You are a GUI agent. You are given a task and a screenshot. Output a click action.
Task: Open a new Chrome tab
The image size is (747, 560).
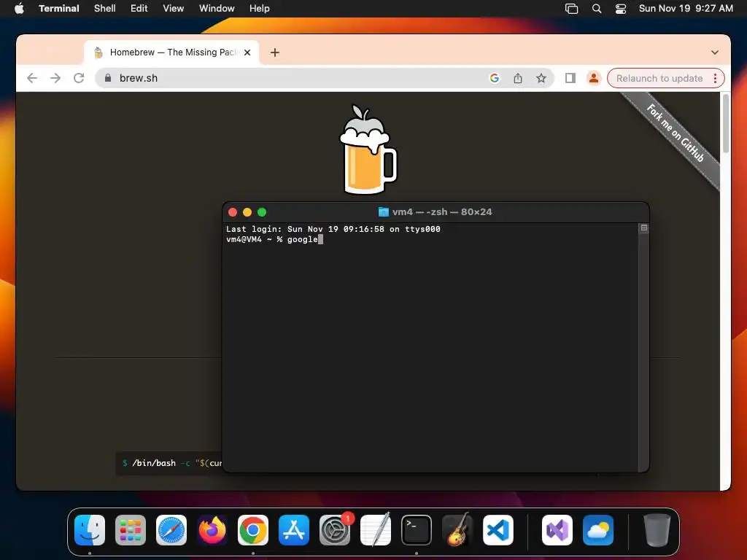(x=275, y=52)
